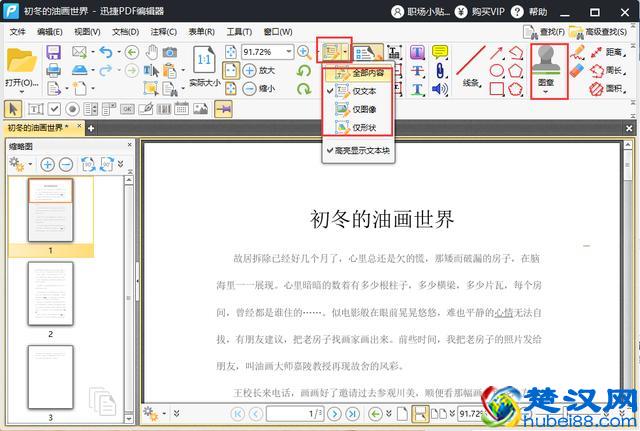Select 全部内容 in the dropdown menu
The image size is (640, 431).
(358, 74)
